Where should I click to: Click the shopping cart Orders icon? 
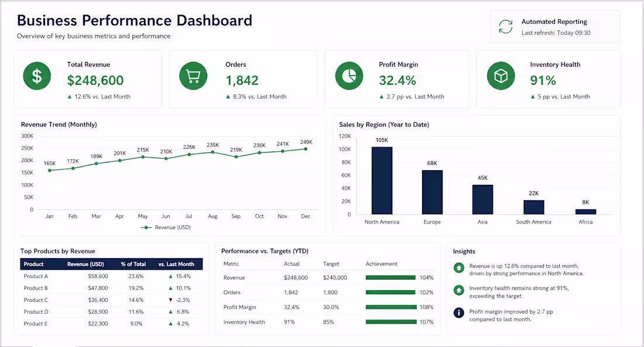click(193, 76)
